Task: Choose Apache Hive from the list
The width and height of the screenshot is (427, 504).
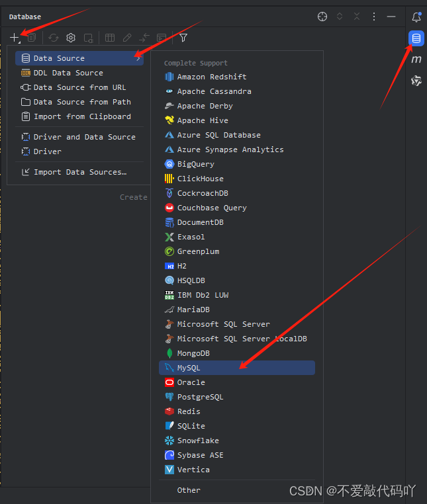Action: click(237, 120)
